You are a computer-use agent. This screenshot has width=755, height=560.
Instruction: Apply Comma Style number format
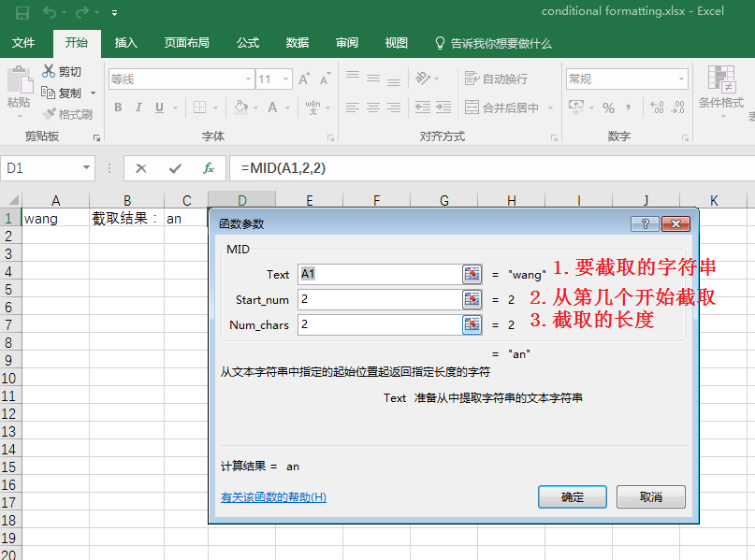[629, 107]
